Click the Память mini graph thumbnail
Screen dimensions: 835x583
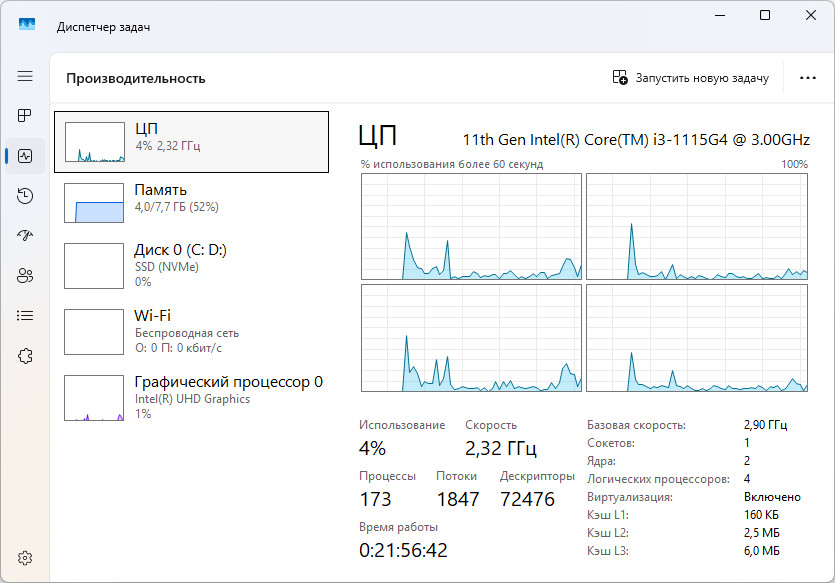tap(94, 203)
